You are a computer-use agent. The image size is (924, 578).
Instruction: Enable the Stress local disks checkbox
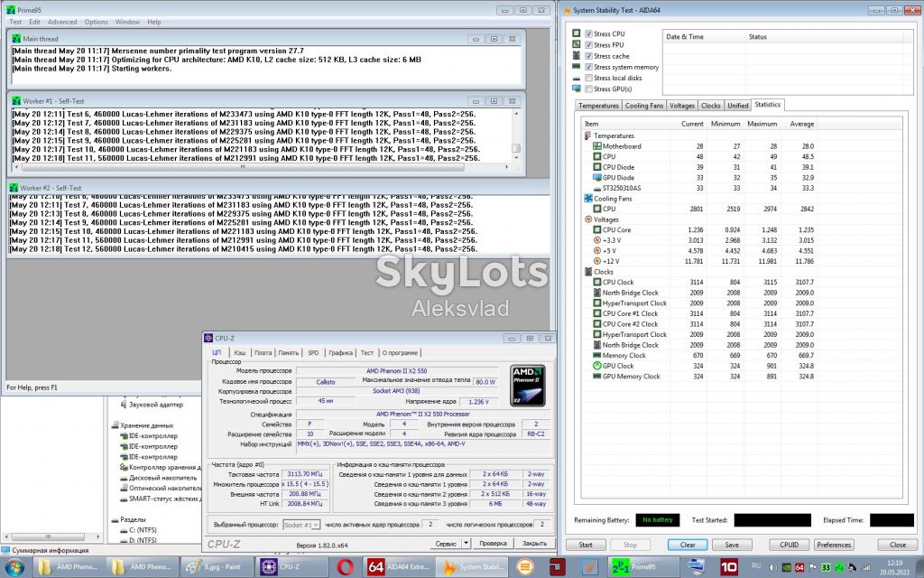click(588, 78)
